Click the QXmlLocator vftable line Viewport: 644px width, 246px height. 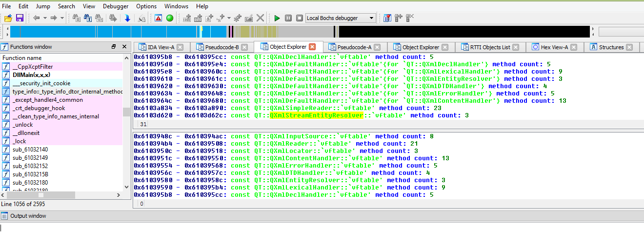coord(276,151)
